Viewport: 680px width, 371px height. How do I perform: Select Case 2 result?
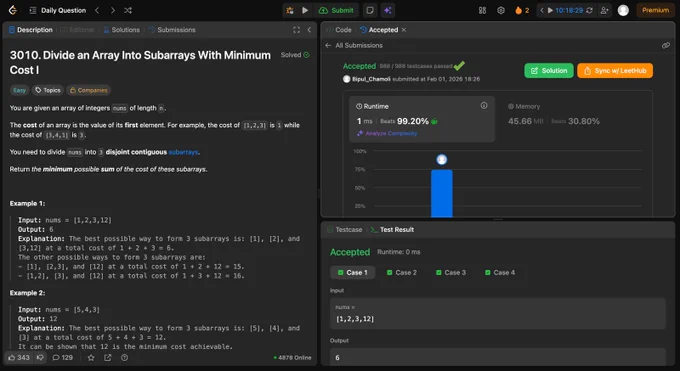(402, 273)
